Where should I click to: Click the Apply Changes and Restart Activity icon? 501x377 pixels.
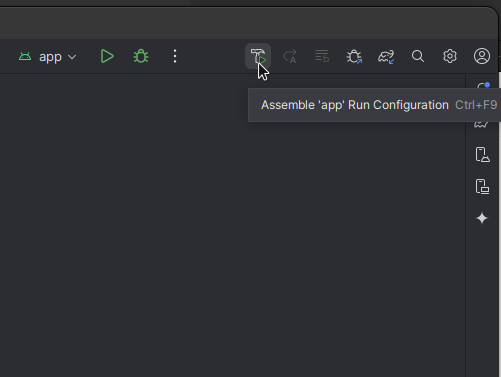(x=290, y=56)
